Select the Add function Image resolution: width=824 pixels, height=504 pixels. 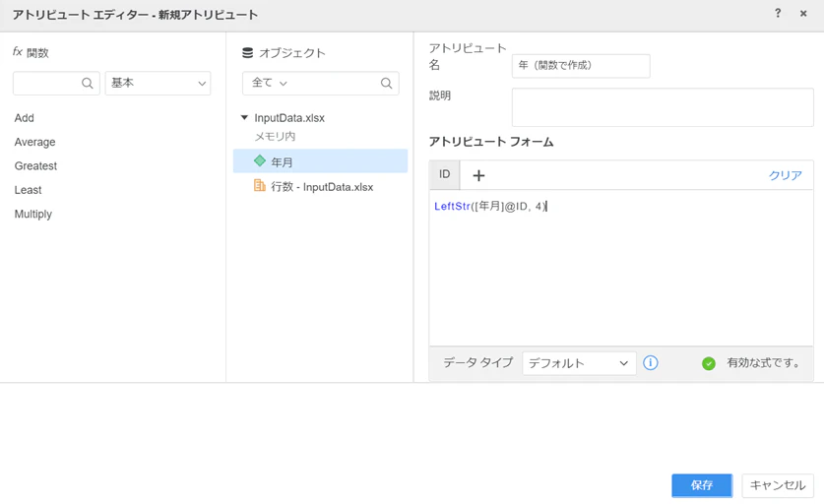[x=25, y=118]
